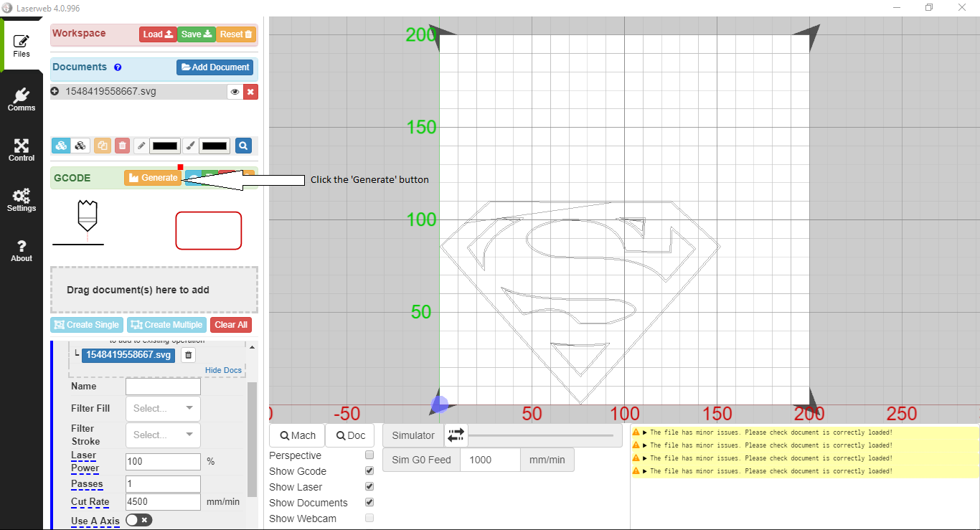Viewport: 980px width, 530px height.
Task: Adjust the Simulator progress slider
Action: point(541,435)
